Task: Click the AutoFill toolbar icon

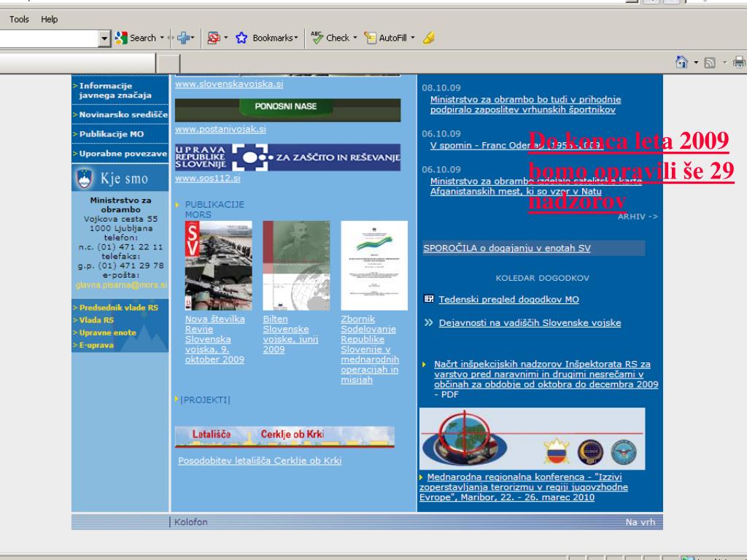Action: coord(370,38)
